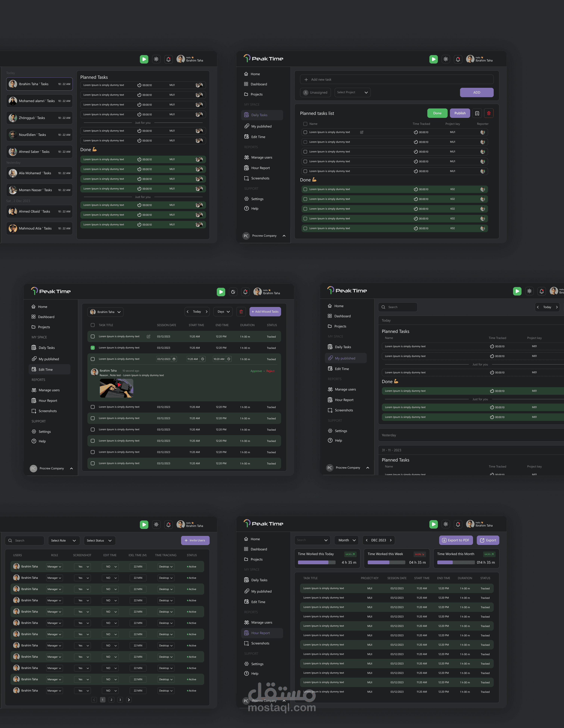Click the moon theme icon in header
The image size is (564, 728).
click(233, 292)
